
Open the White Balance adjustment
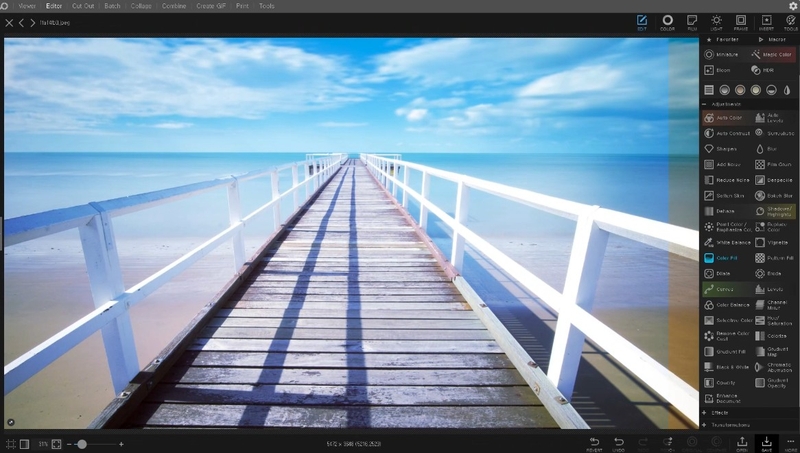click(x=727, y=242)
